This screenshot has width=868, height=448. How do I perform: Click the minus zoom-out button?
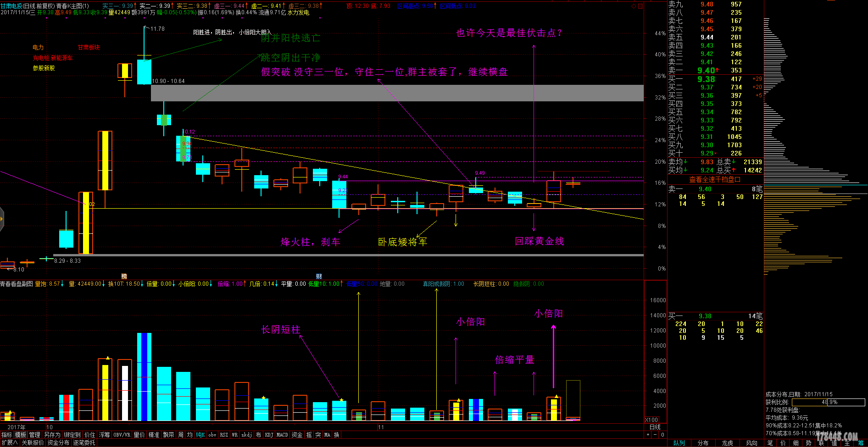coord(656,435)
